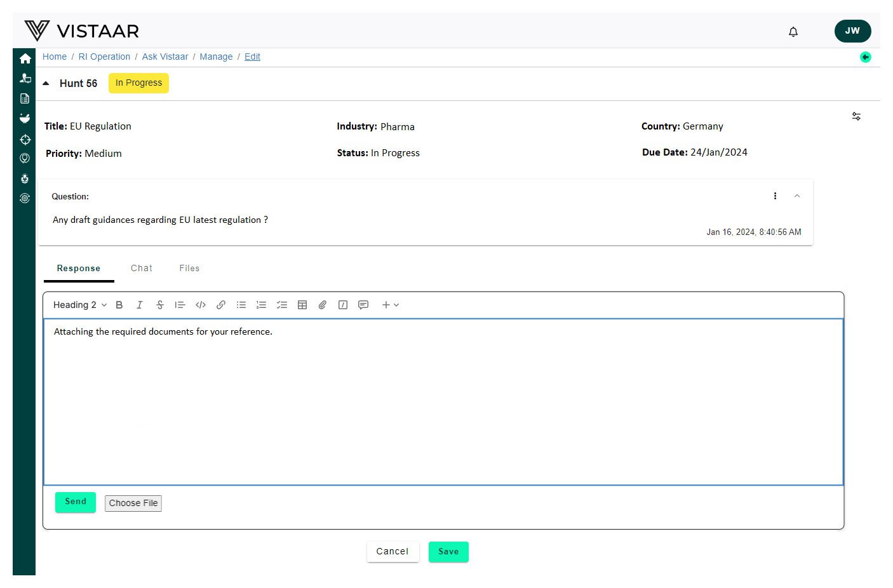
Task: Open Ask Vistaar breadcrumb link
Action: pos(165,57)
